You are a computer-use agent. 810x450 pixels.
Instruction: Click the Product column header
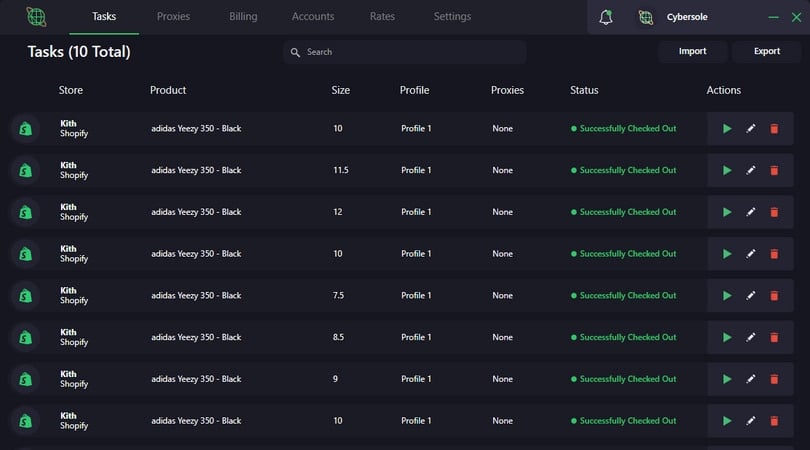[168, 90]
